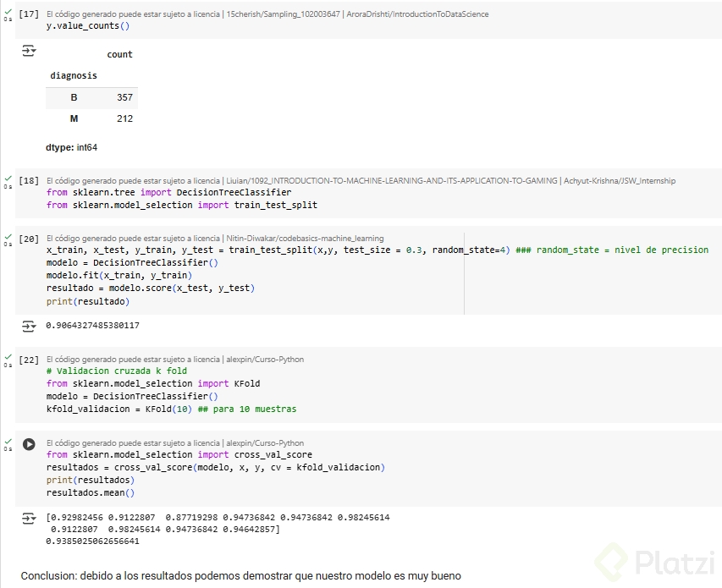Open output actions for the cross-validation scores
Screen dimensions: 722x588
(29, 517)
